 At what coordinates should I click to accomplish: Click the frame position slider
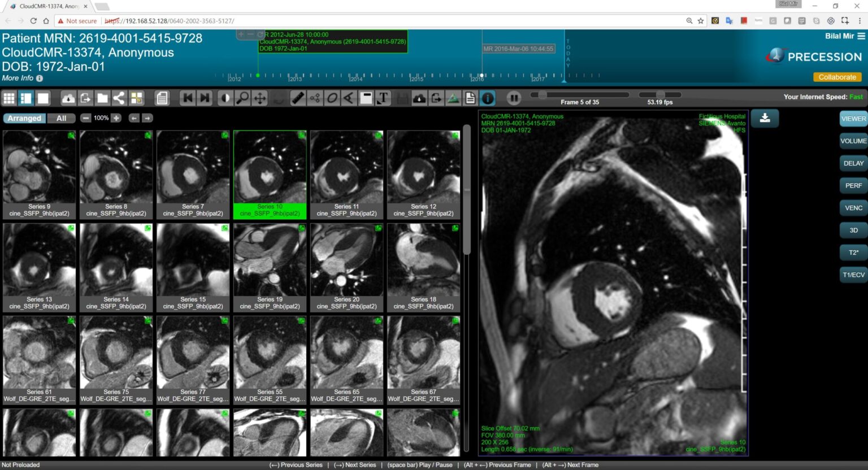coord(580,95)
